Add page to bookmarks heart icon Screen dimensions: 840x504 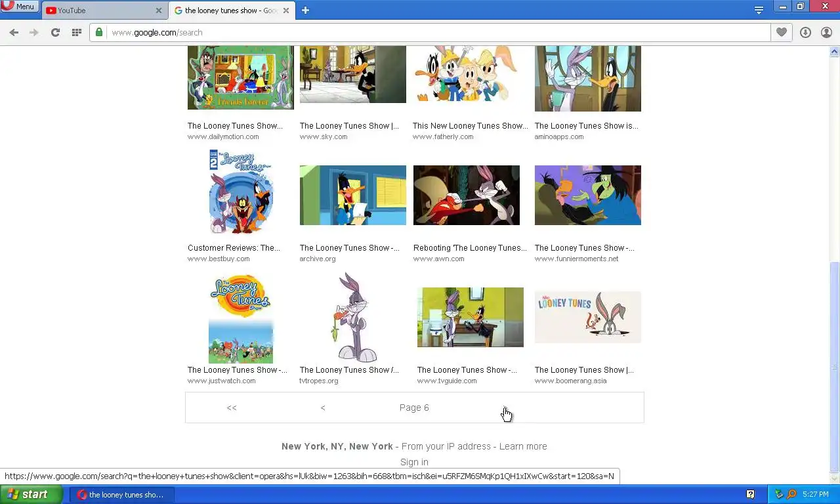pyautogui.click(x=781, y=32)
